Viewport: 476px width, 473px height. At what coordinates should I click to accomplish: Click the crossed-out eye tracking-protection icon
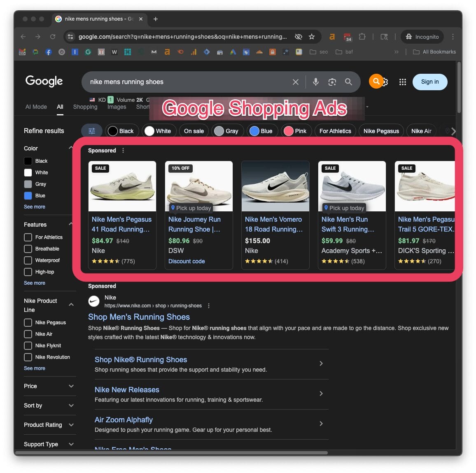pyautogui.click(x=299, y=37)
